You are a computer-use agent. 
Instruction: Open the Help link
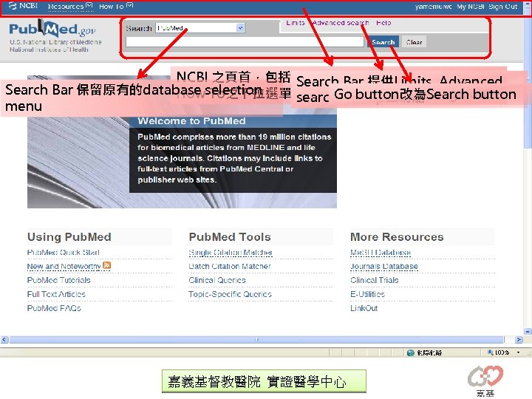tap(383, 23)
